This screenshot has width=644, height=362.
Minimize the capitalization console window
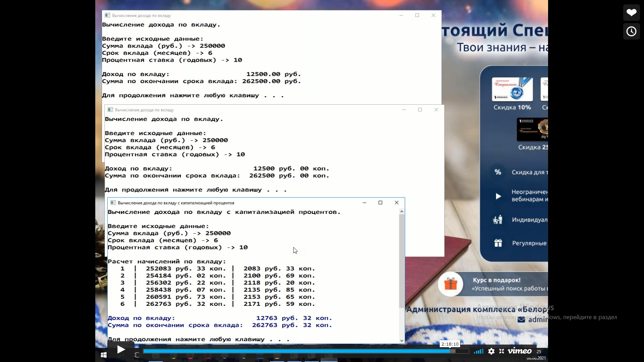point(364,203)
